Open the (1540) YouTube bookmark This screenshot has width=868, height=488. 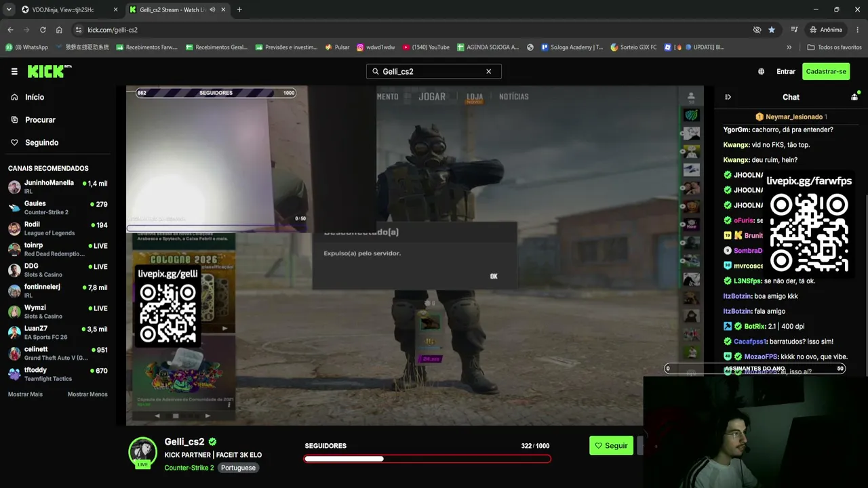click(x=426, y=47)
